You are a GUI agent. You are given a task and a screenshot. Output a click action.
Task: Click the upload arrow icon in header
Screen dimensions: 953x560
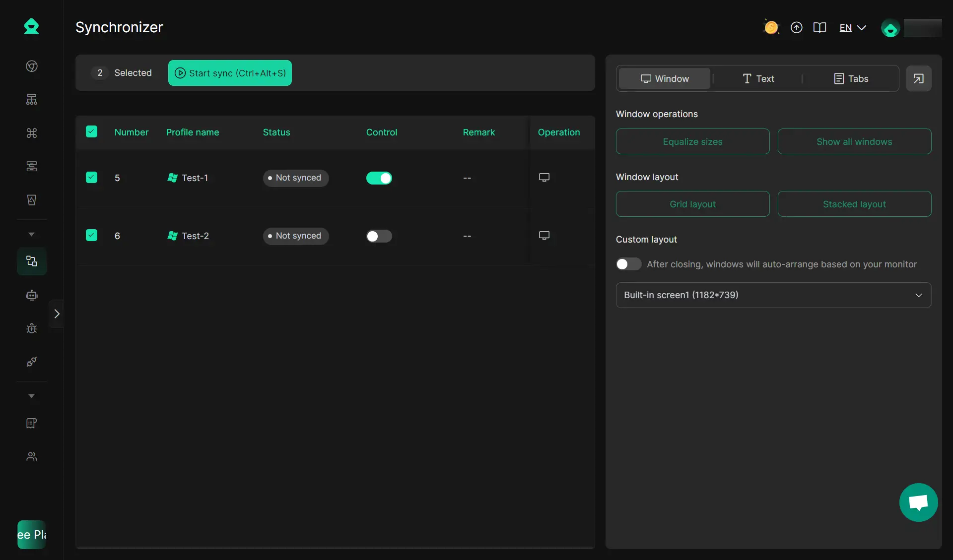coord(796,28)
